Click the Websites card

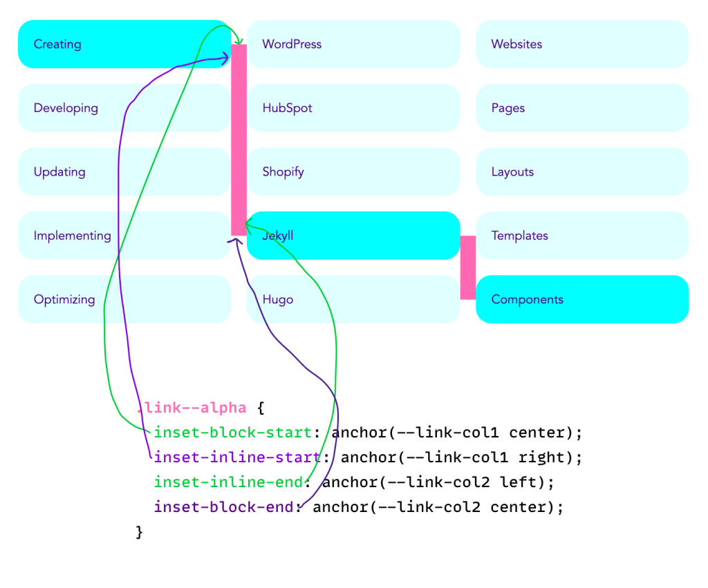(582, 44)
